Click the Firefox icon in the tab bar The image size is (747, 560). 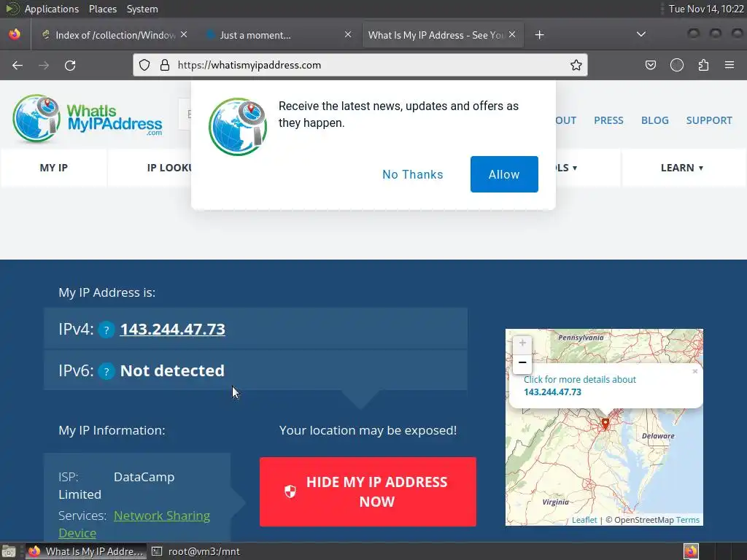tap(15, 34)
